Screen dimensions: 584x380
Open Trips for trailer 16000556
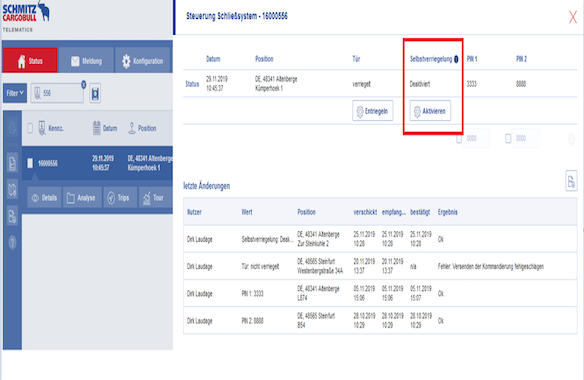click(x=118, y=197)
